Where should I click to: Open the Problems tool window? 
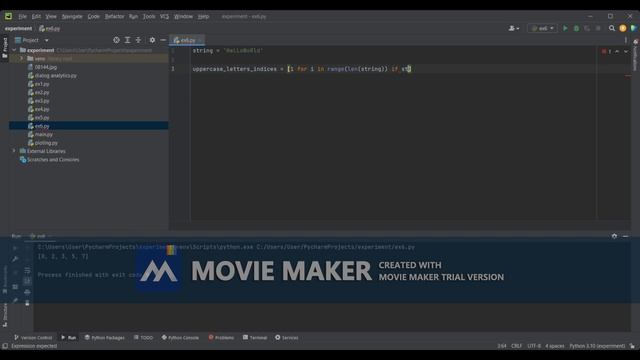(x=221, y=338)
